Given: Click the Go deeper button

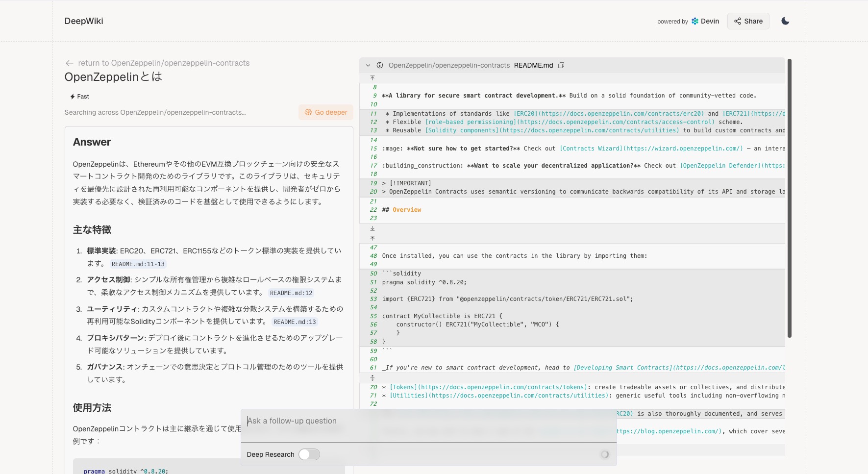Looking at the screenshot, I should [326, 112].
